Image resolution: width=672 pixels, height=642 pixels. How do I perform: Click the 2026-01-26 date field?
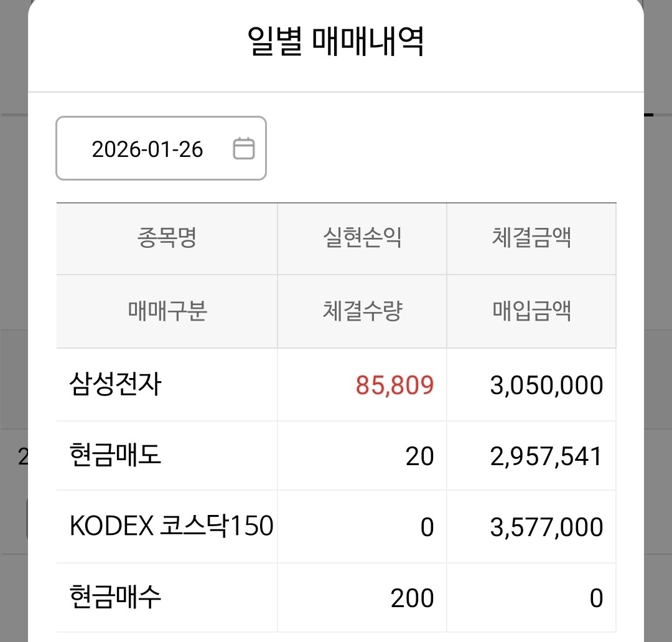[147, 149]
